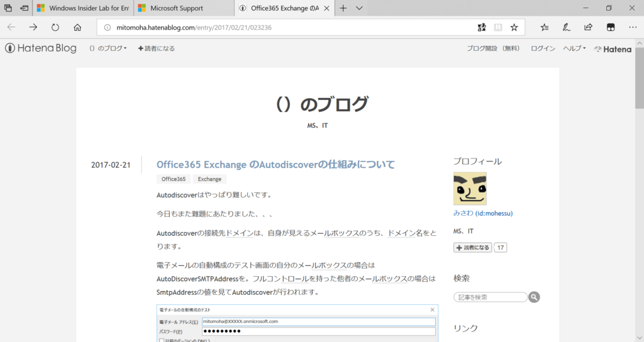Open the tabs you've set aside icon
The width and height of the screenshot is (644, 342).
[8, 8]
